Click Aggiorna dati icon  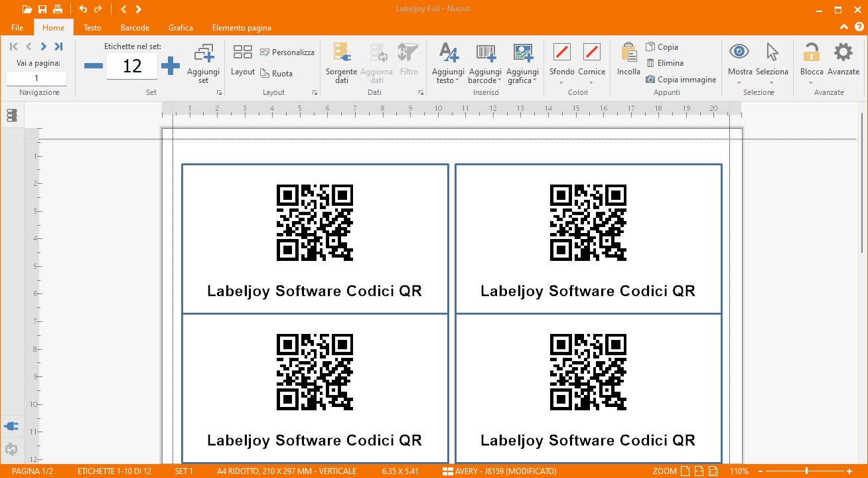[378, 53]
